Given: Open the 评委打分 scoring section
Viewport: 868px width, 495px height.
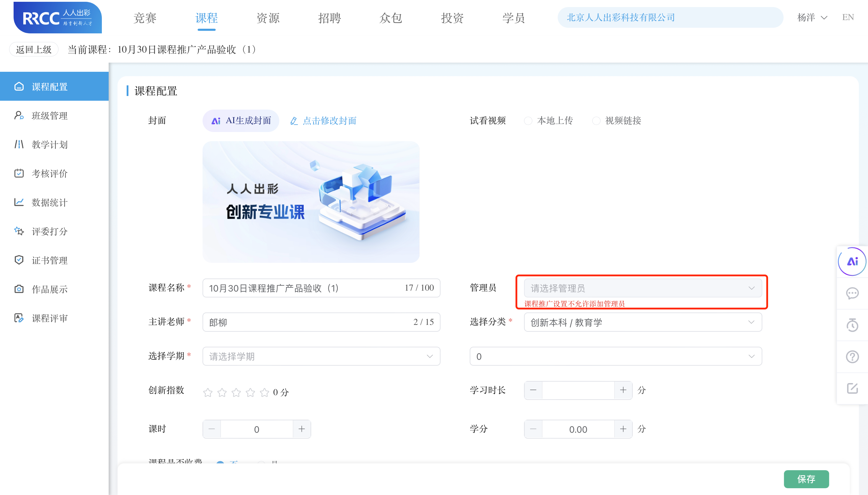Looking at the screenshot, I should (49, 232).
